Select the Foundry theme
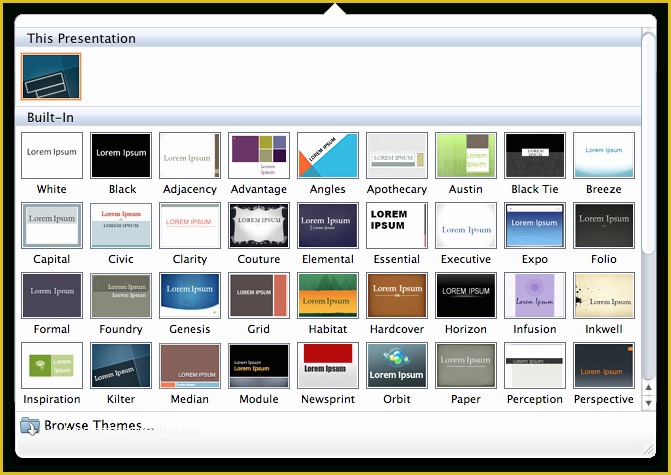The height and width of the screenshot is (475, 671). [x=121, y=295]
